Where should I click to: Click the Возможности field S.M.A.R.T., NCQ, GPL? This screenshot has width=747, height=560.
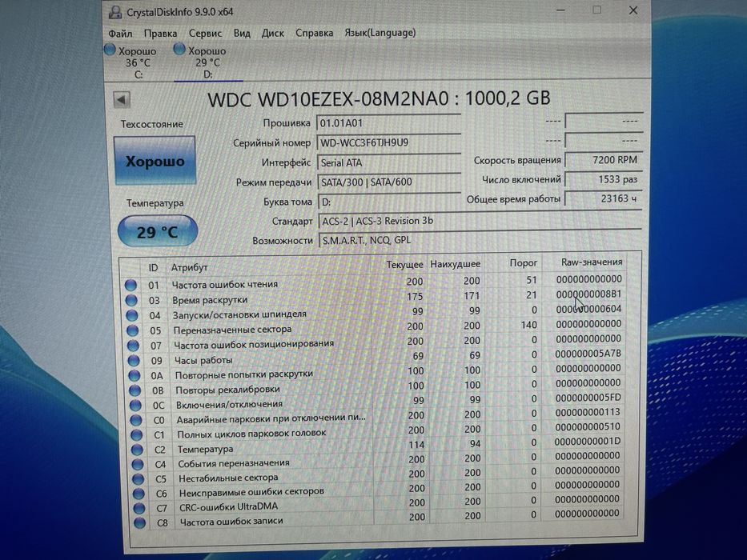point(480,240)
